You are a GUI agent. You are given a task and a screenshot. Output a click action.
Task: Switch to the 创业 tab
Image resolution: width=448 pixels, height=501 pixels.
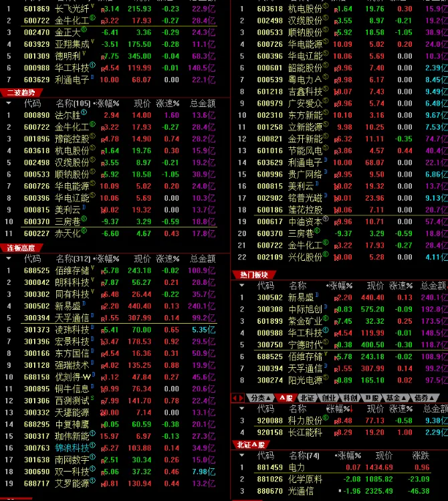[329, 398]
